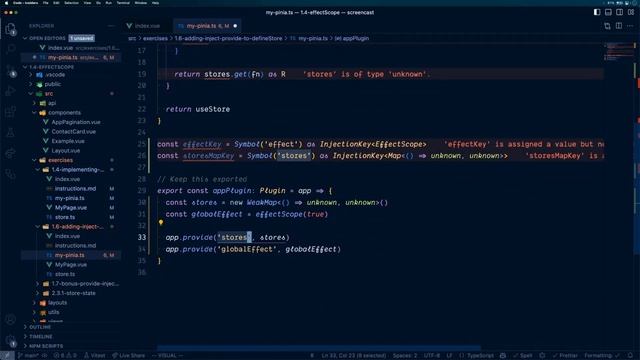Click the Prettier status bar item
The image size is (640, 360).
(x=564, y=356)
